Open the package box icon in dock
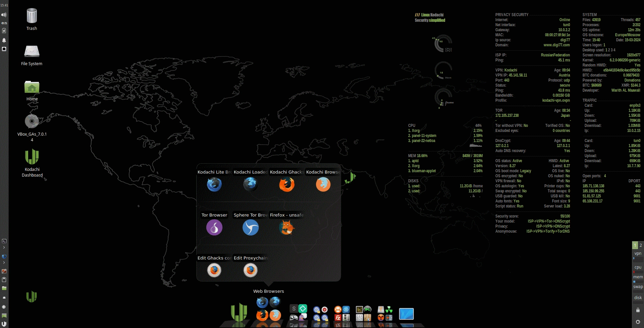The height and width of the screenshot is (328, 644). pyautogui.click(x=368, y=318)
